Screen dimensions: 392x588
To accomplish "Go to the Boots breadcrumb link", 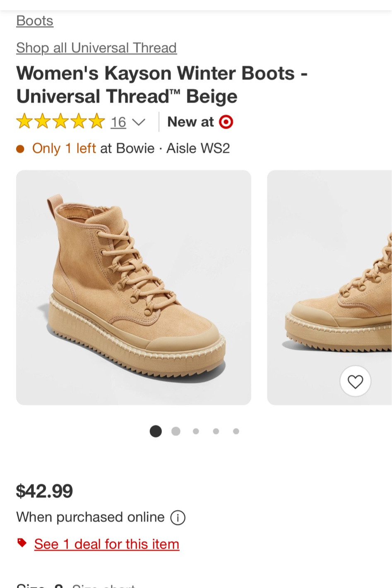I will pos(35,21).
